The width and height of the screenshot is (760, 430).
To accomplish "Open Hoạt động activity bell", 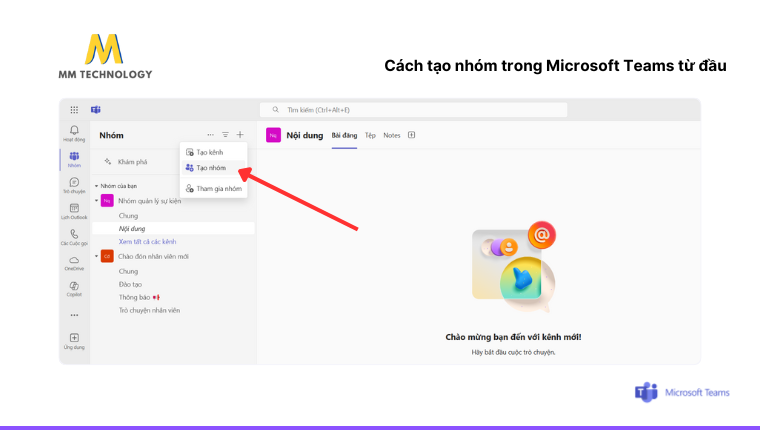I will pyautogui.click(x=74, y=133).
